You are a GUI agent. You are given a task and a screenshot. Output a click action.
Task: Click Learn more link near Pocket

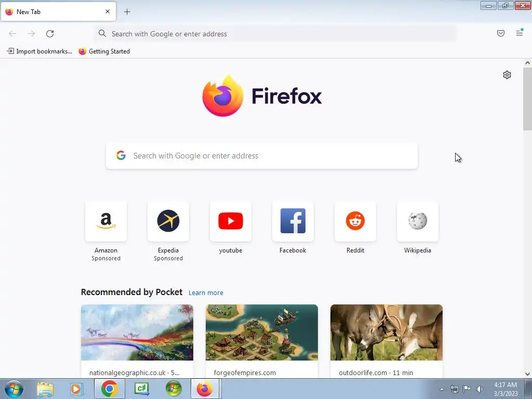click(x=206, y=293)
